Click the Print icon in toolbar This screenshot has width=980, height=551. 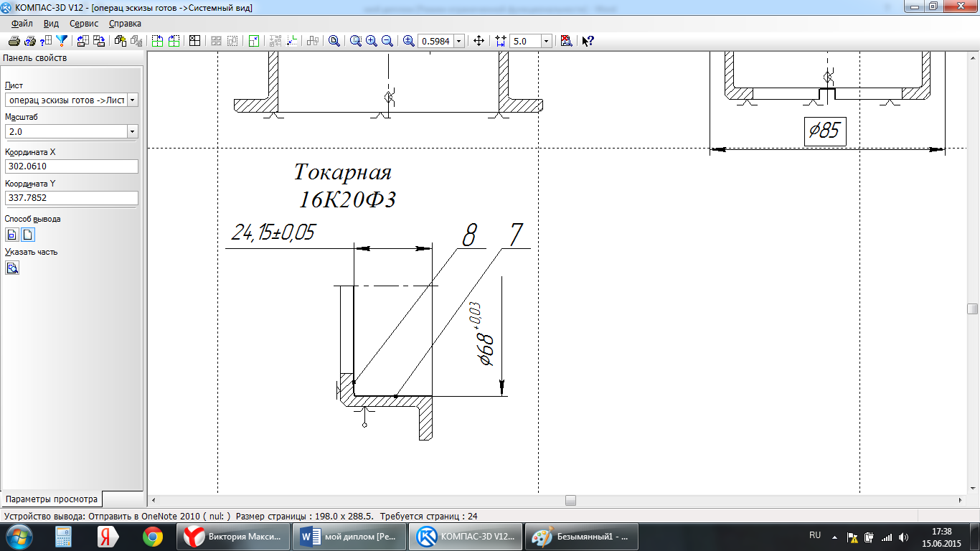[x=14, y=41]
